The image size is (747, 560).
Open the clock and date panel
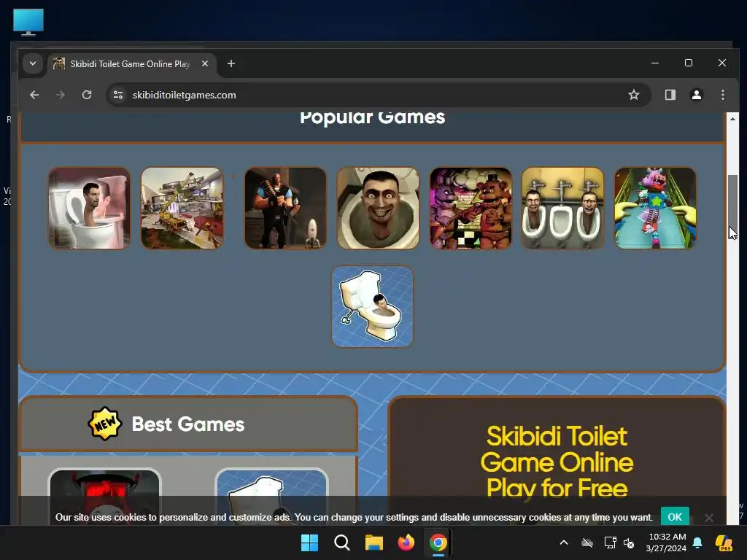(x=666, y=542)
